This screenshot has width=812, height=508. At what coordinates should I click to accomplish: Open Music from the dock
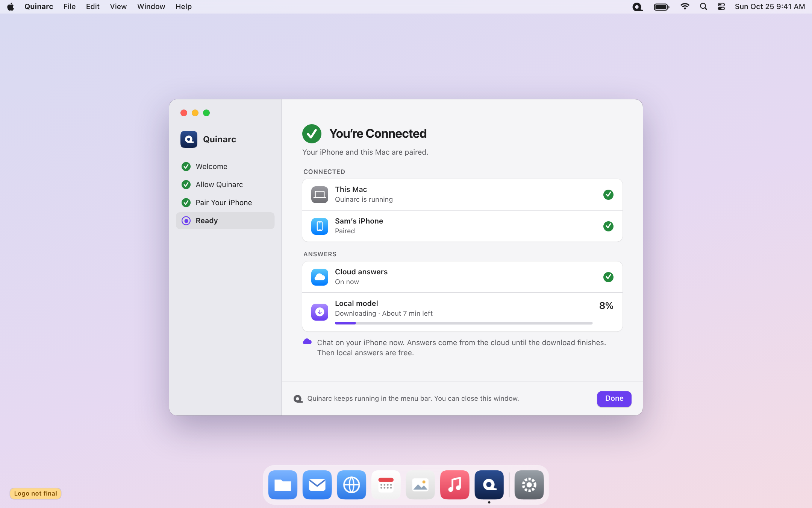pyautogui.click(x=454, y=485)
